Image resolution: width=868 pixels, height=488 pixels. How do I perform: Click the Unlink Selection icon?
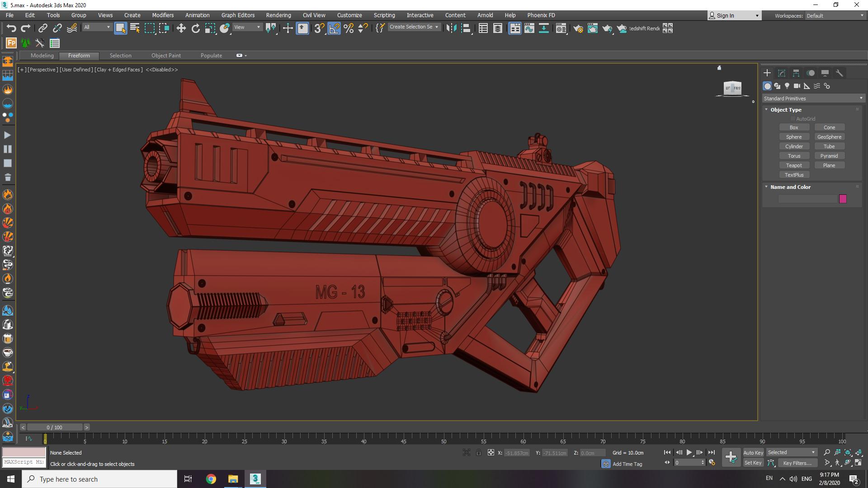[57, 28]
